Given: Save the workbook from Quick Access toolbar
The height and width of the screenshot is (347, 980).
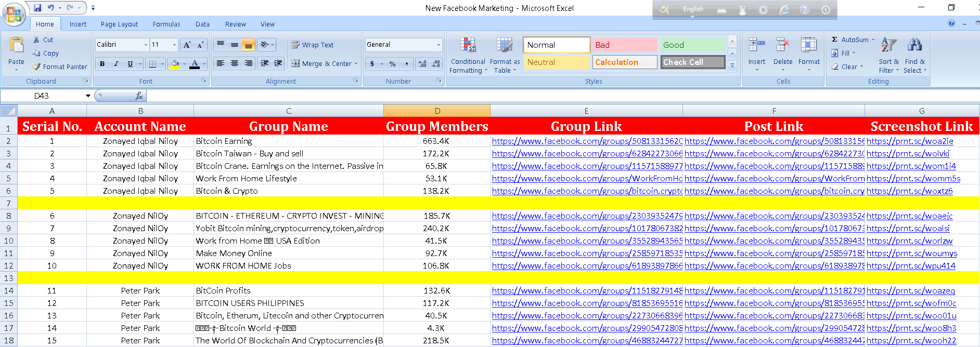Looking at the screenshot, I should pyautogui.click(x=37, y=8).
